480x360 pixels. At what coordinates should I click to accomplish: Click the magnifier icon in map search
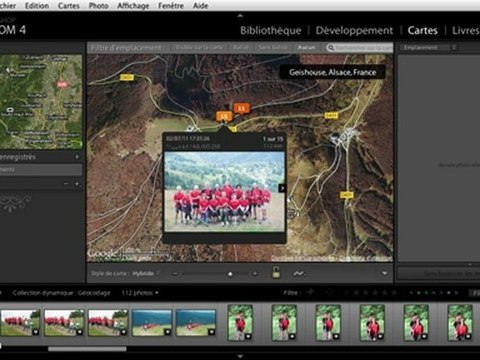(x=331, y=48)
